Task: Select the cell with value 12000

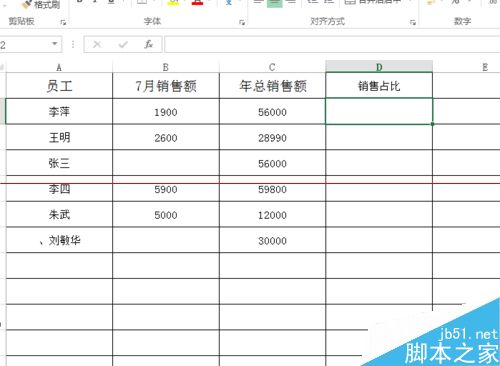Action: (x=272, y=215)
